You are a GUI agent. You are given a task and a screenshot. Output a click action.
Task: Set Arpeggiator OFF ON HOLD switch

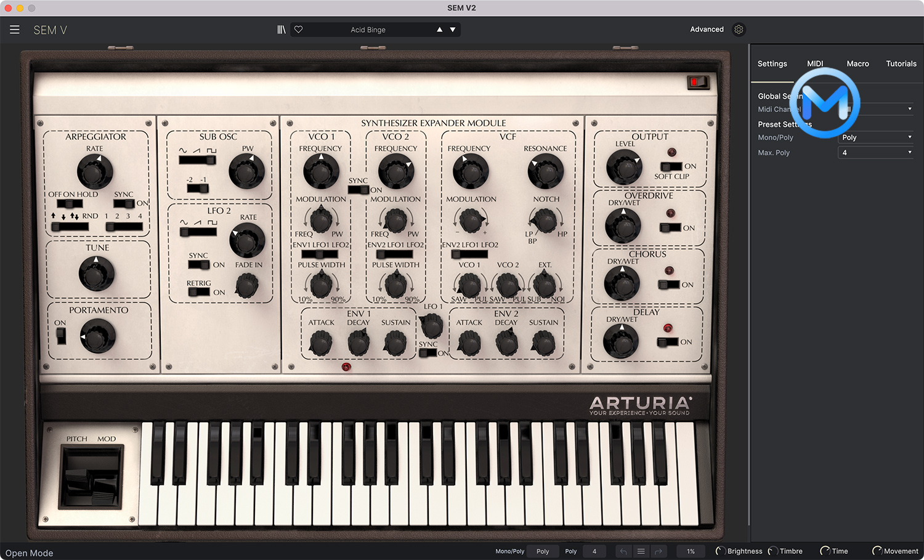69,204
